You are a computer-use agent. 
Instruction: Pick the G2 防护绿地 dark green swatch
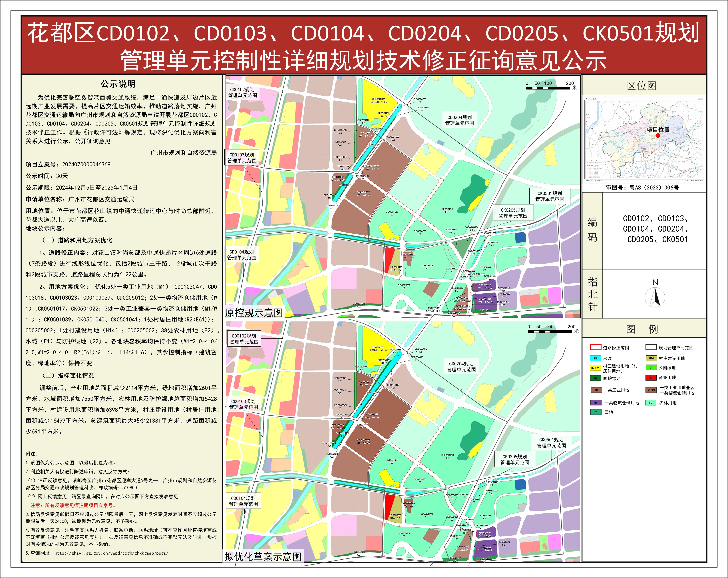click(595, 378)
